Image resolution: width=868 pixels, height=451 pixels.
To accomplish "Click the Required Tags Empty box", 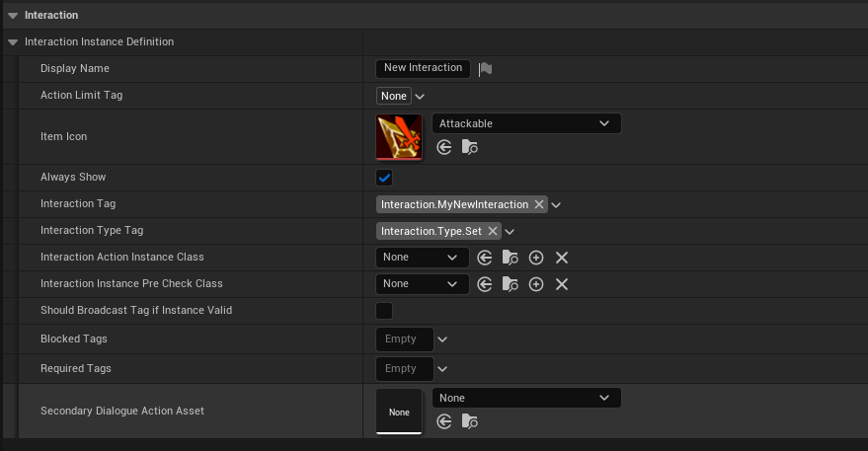I will (x=405, y=368).
